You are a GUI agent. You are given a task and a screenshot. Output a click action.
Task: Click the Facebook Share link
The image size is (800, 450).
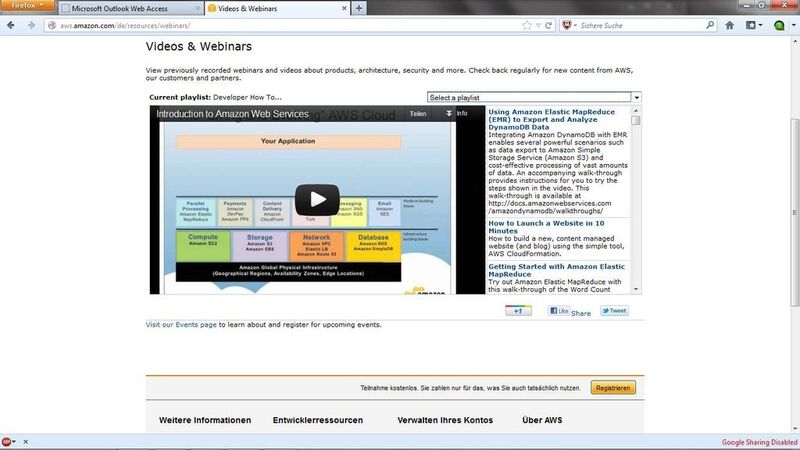tap(581, 313)
